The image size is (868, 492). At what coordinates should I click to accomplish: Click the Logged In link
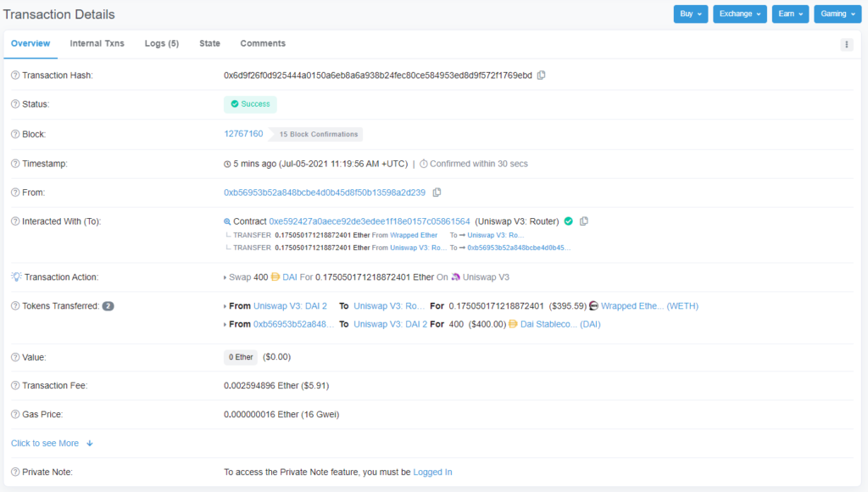tap(432, 472)
